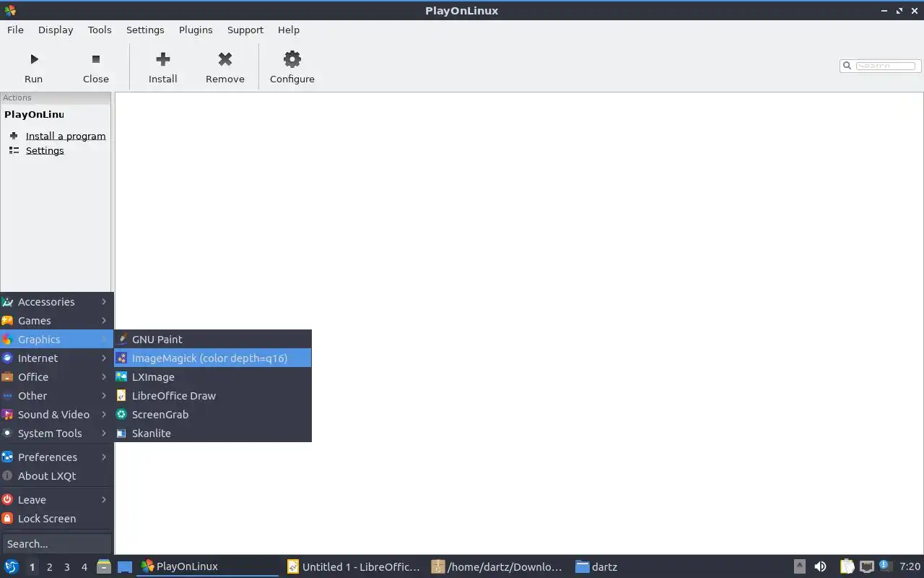Click the Games controller icon
This screenshot has height=578, width=924.
(8, 320)
